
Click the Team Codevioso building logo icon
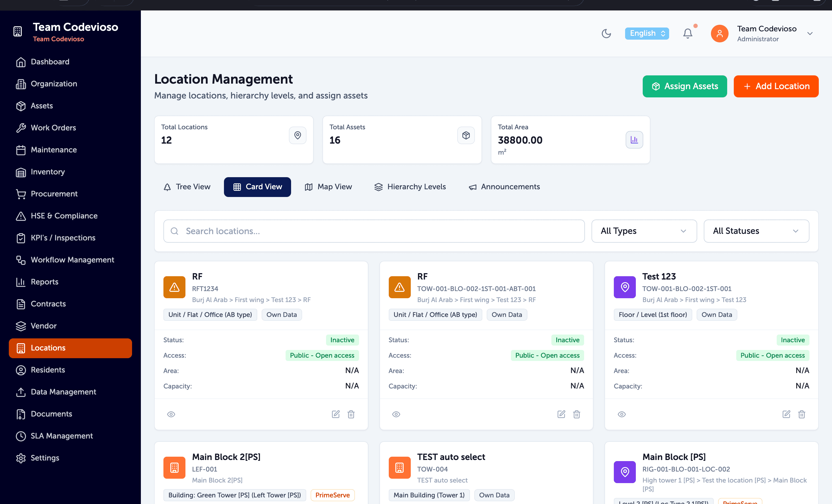(x=18, y=31)
